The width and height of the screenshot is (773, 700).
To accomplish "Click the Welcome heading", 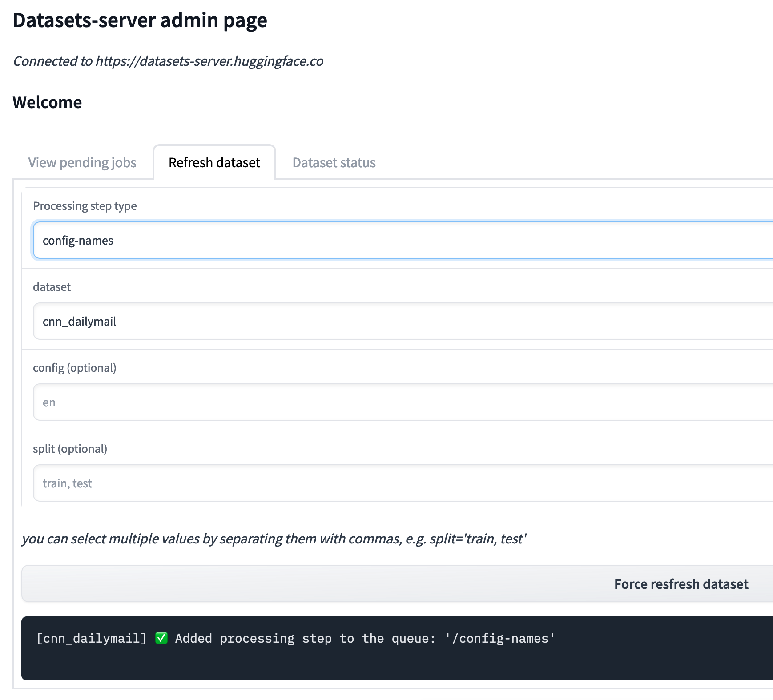I will pyautogui.click(x=47, y=102).
